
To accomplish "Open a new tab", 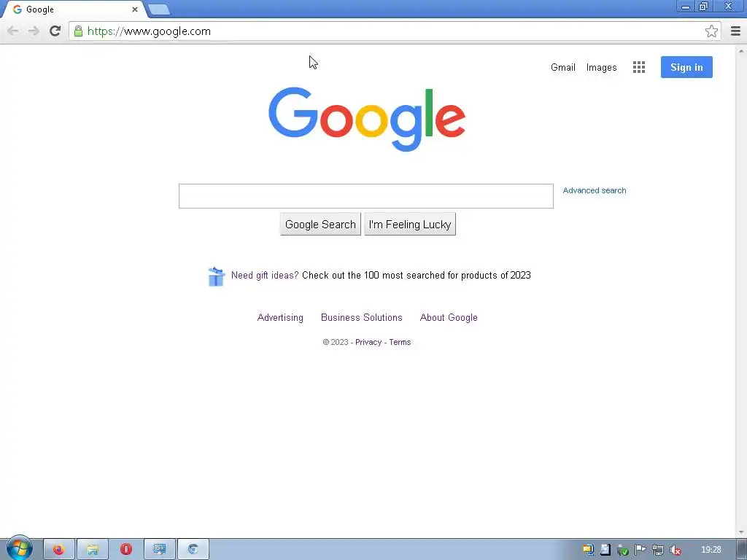I will 158,9.
